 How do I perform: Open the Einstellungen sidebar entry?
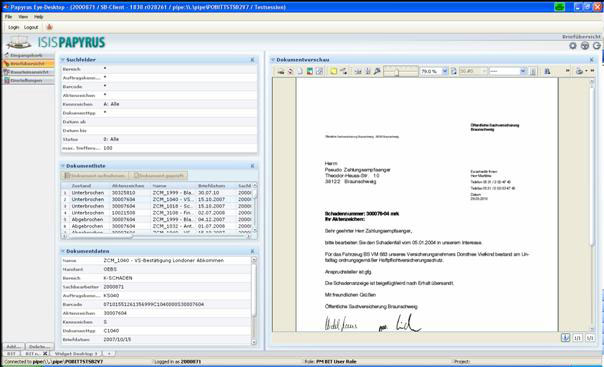click(x=28, y=80)
